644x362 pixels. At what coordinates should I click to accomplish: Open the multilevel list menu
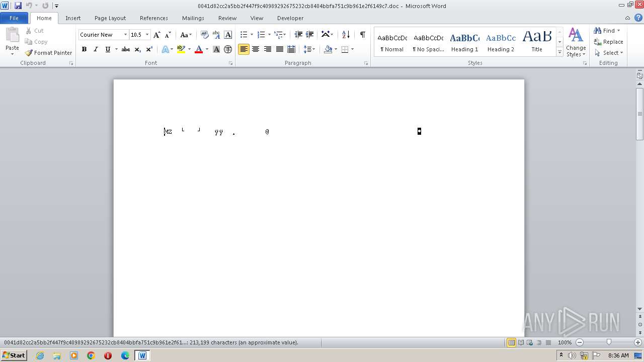[x=280, y=35]
